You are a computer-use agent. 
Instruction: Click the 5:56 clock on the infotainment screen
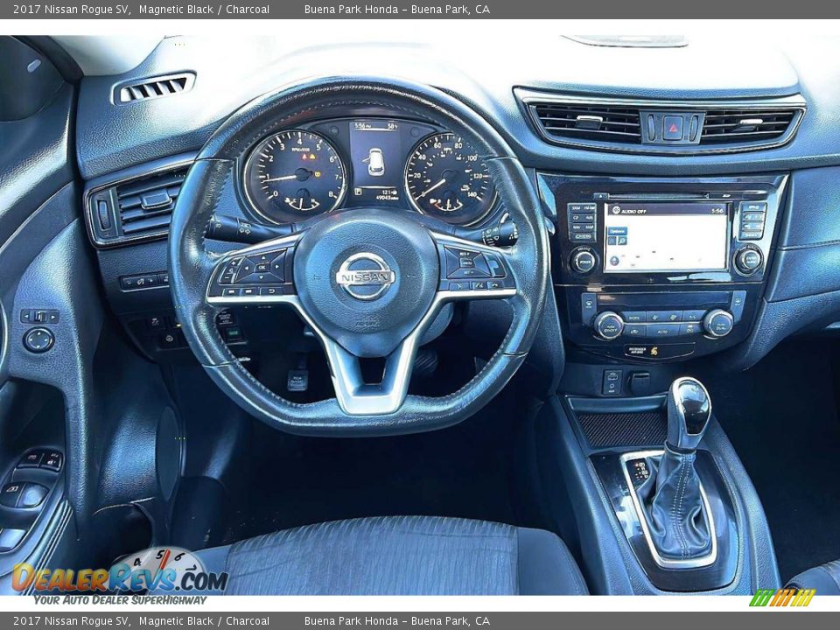click(717, 211)
